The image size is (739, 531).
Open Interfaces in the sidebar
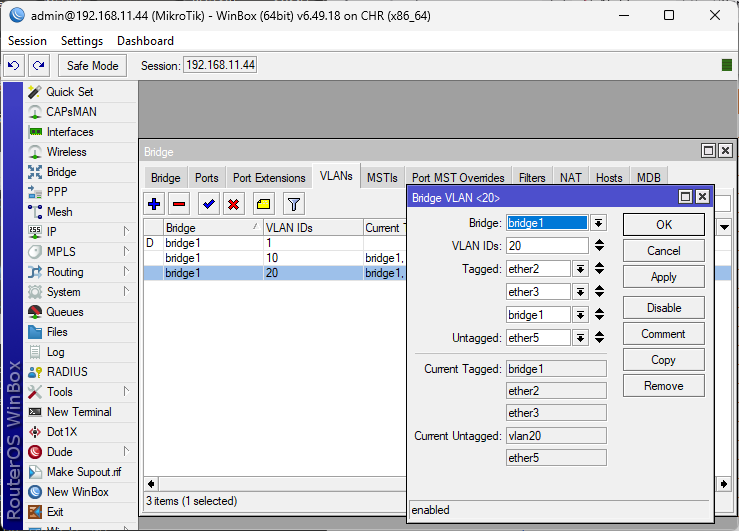pos(69,132)
